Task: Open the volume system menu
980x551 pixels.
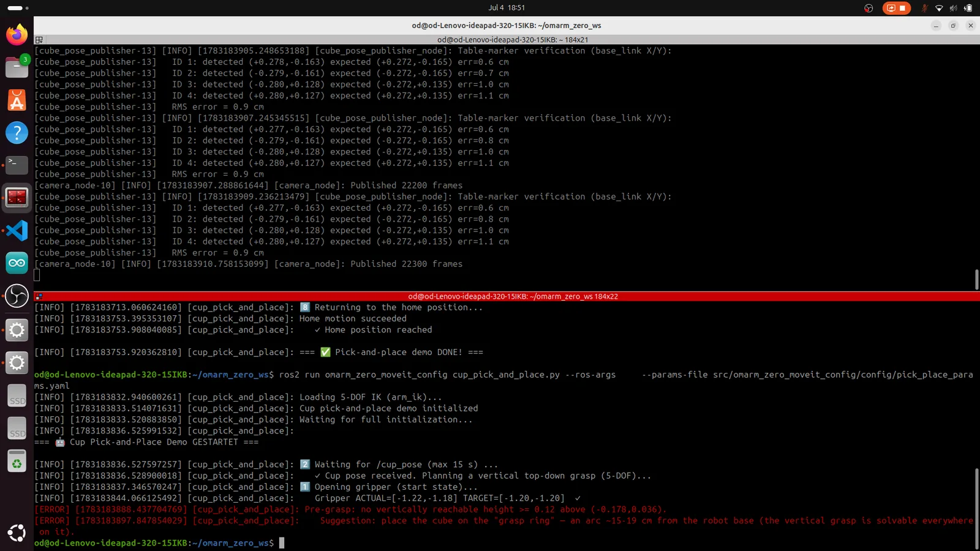Action: pos(953,8)
